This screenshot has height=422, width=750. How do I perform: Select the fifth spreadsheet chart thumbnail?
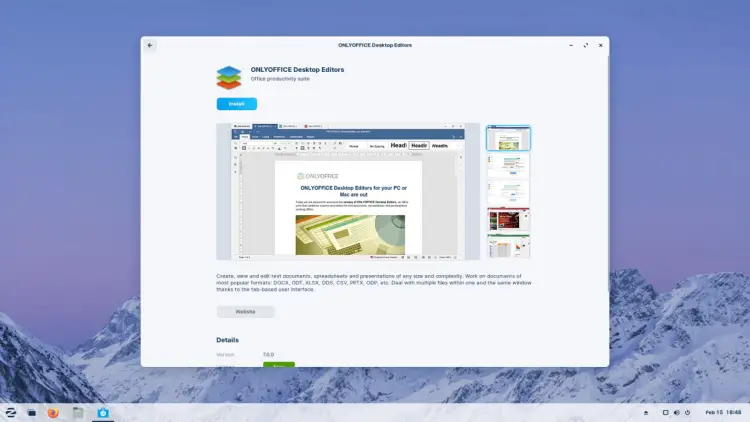[x=508, y=246]
